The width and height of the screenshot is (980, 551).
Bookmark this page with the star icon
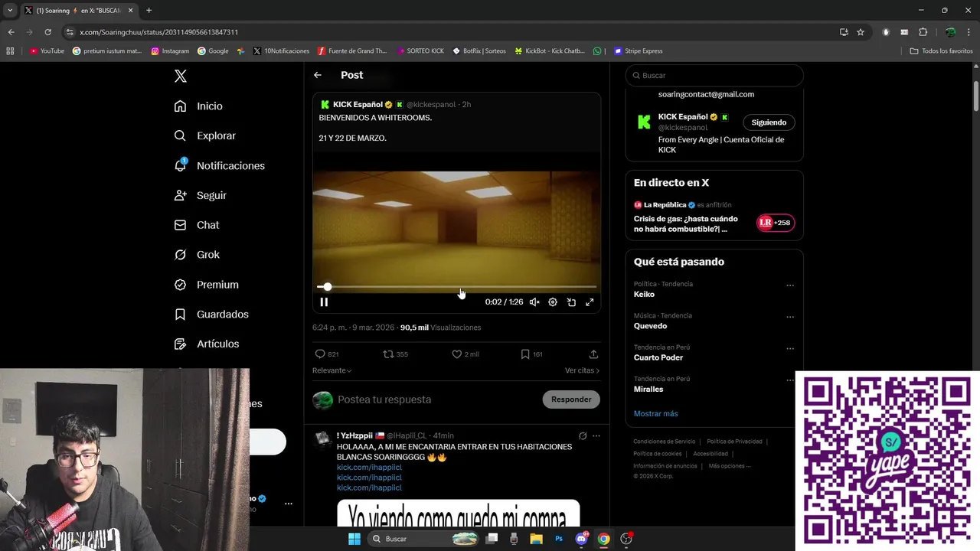click(861, 32)
